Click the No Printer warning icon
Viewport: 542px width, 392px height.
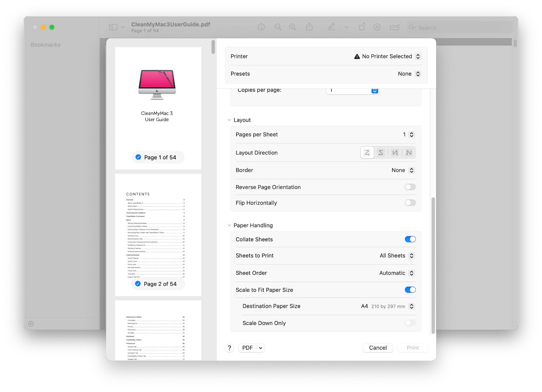coord(357,57)
